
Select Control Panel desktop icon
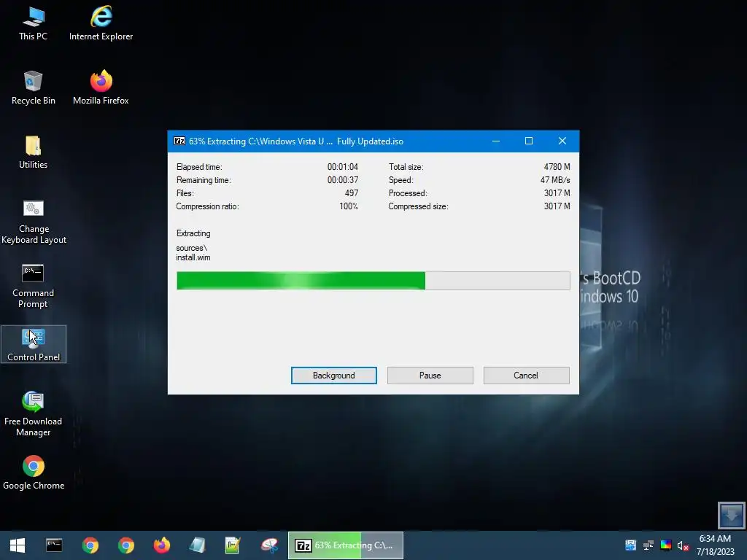click(x=34, y=344)
